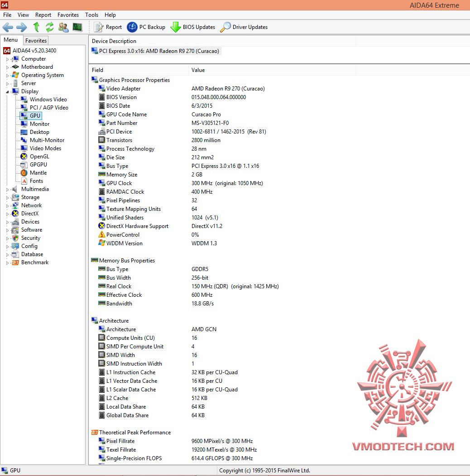
Task: Open the Tools menu
Action: [x=91, y=15]
